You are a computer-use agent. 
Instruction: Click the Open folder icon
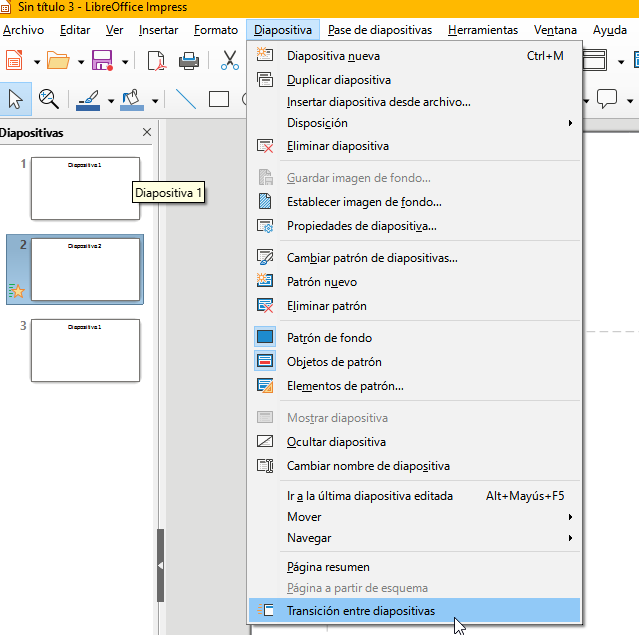[59, 61]
